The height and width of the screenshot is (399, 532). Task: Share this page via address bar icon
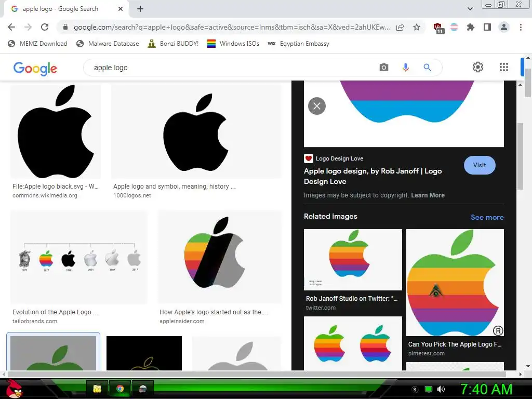400,27
